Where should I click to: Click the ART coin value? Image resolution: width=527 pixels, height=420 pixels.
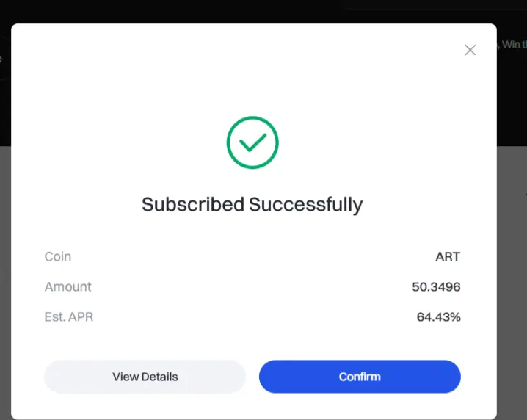point(448,256)
